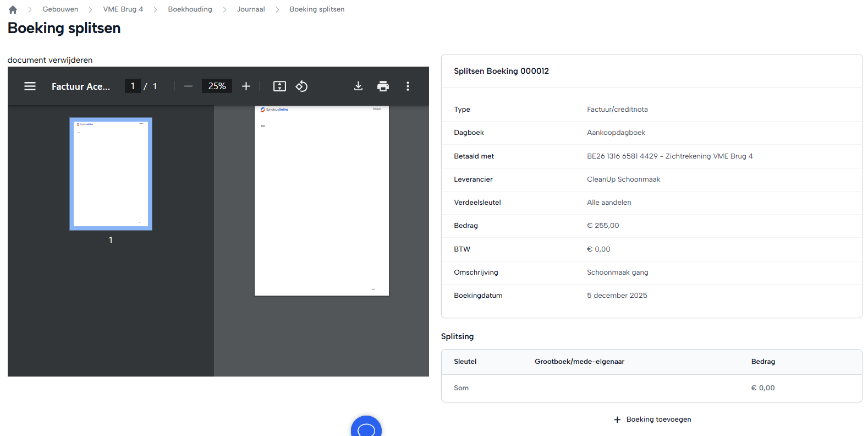Zoom out the PDF with minus icon

(188, 86)
